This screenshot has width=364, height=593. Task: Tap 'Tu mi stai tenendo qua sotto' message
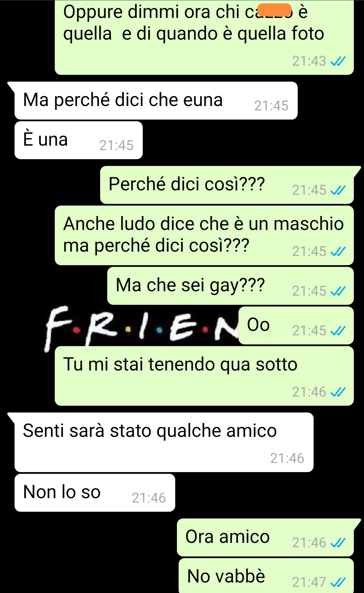204,376
